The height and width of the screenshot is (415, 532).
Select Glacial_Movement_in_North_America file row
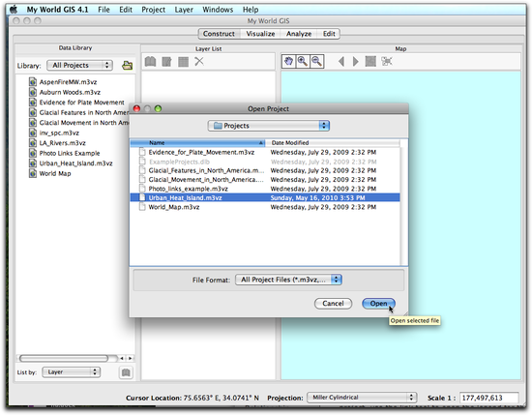265,180
